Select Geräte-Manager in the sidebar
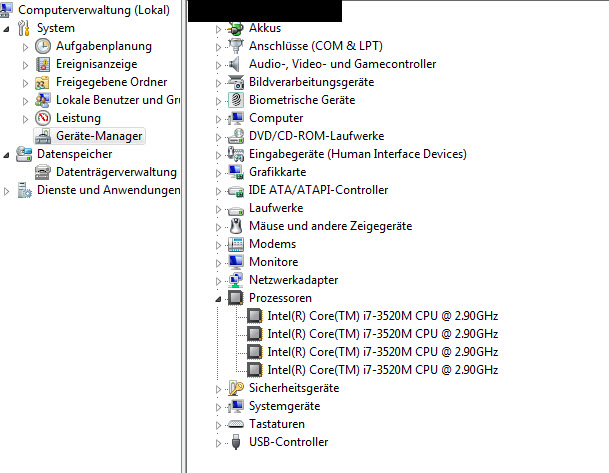The height and width of the screenshot is (473, 609). [x=99, y=136]
